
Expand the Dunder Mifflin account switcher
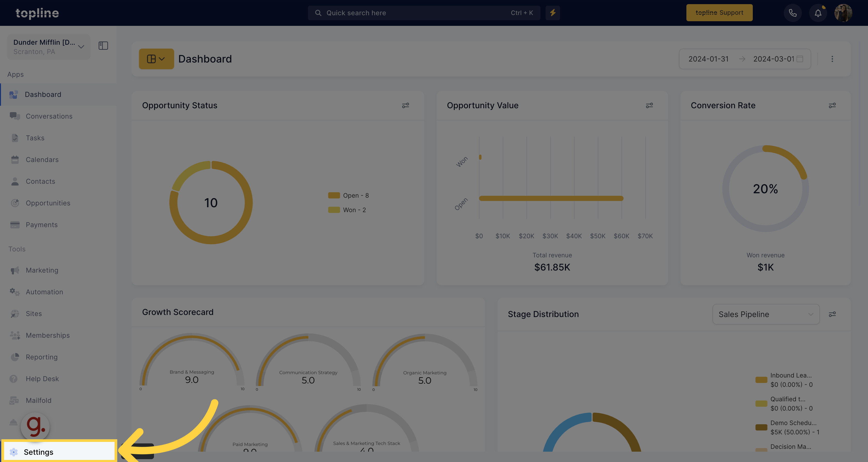pos(49,47)
